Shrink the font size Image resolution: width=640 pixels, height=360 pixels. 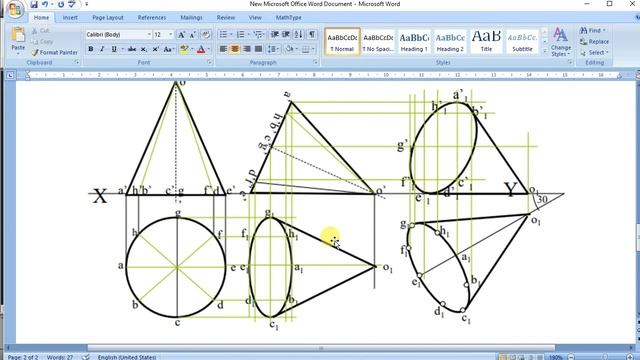pyautogui.click(x=192, y=35)
